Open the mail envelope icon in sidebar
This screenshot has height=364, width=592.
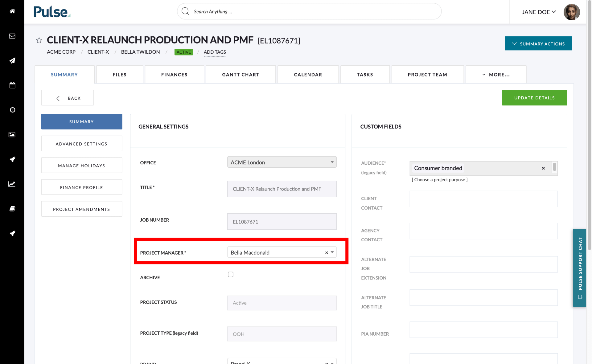pos(12,36)
